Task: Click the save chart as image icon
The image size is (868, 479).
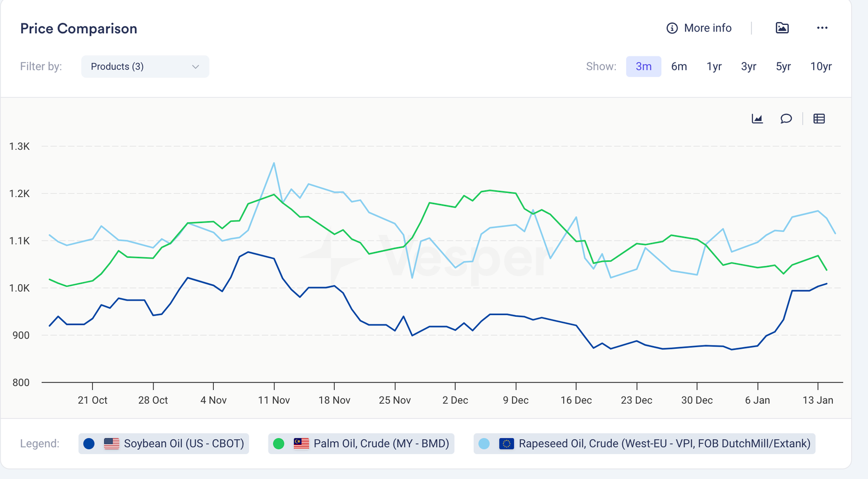Action: click(x=782, y=28)
